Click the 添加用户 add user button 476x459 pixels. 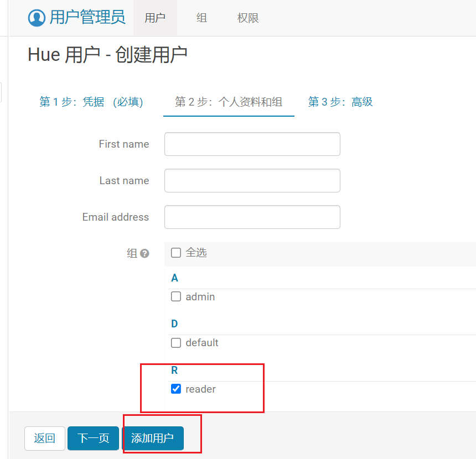tap(153, 439)
